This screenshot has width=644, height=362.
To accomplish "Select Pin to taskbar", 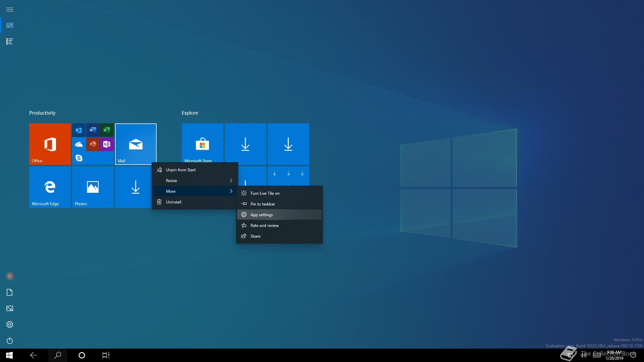I will (x=279, y=204).
